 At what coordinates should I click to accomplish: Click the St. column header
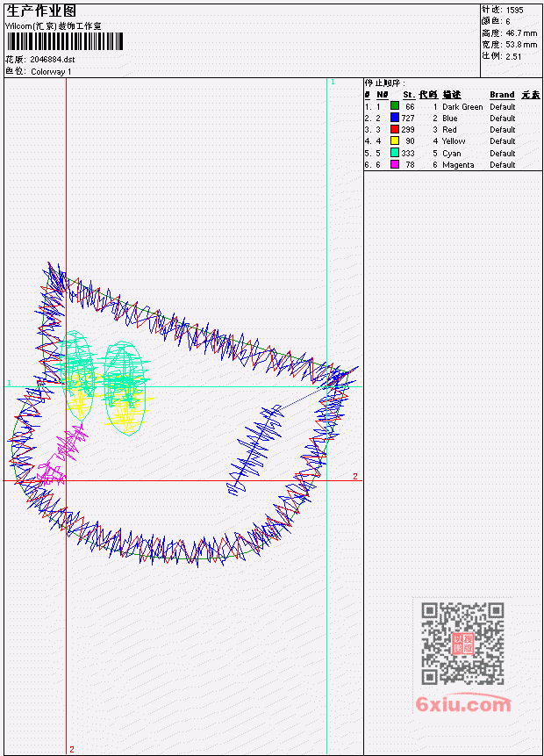409,95
